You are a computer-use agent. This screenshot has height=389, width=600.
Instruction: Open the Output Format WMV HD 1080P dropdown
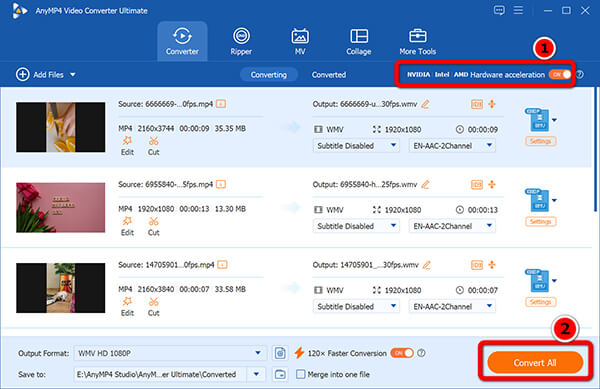tap(170, 353)
